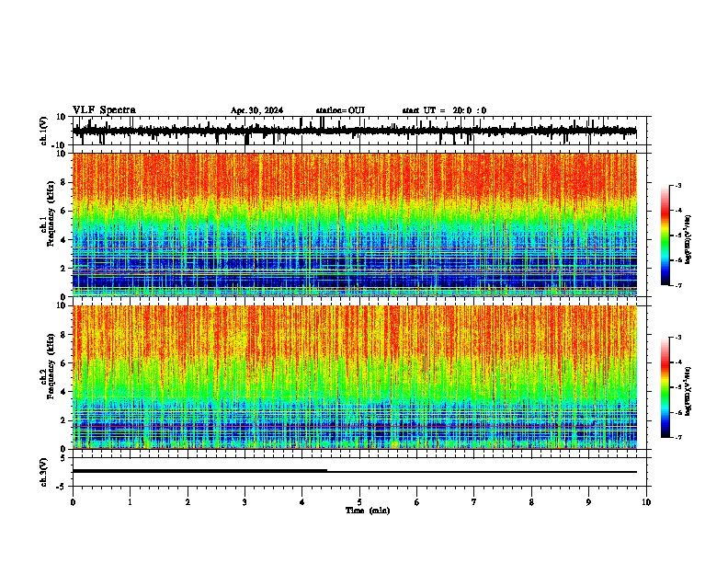
Task: Click the "station=OUI" header label
Action: [x=340, y=110]
